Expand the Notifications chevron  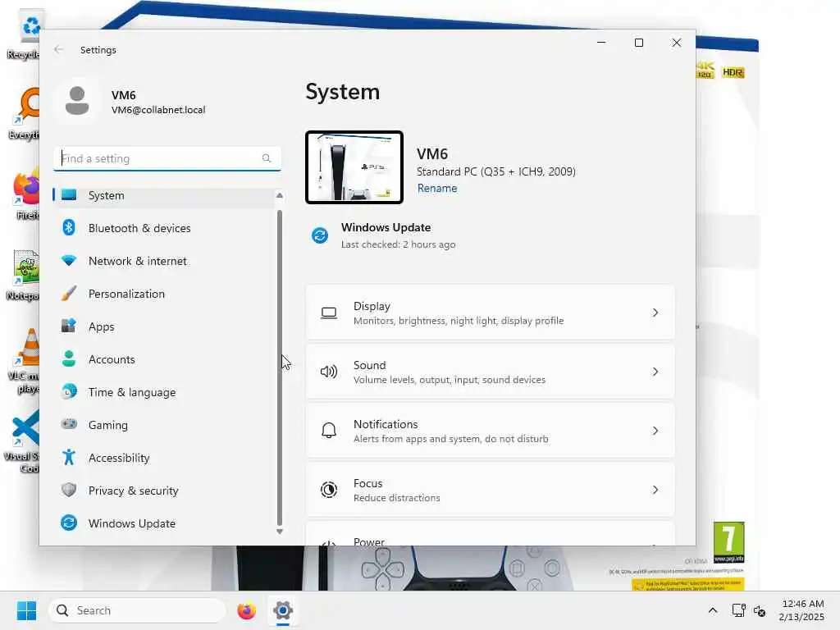click(655, 431)
